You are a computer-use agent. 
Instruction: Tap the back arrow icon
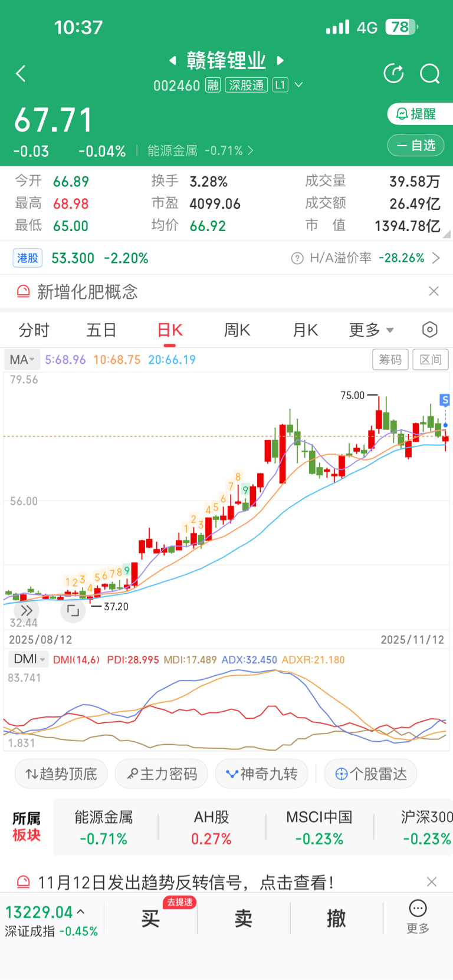click(21, 74)
